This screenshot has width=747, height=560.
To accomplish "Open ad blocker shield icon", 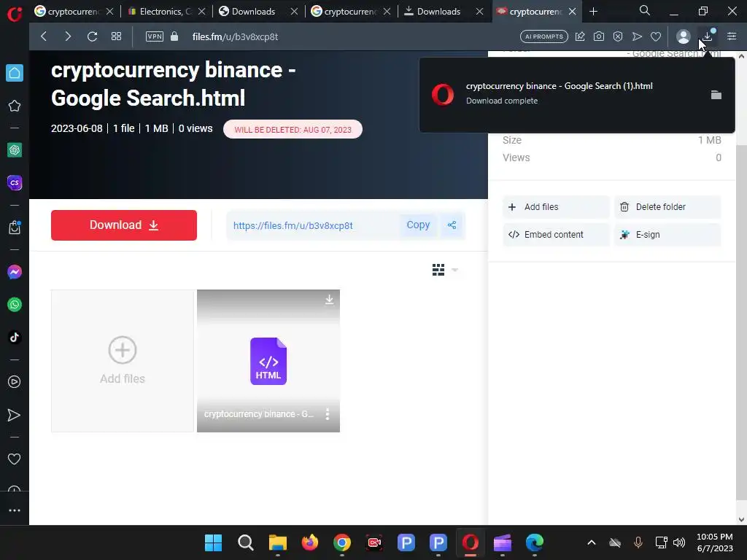I will coord(618,36).
